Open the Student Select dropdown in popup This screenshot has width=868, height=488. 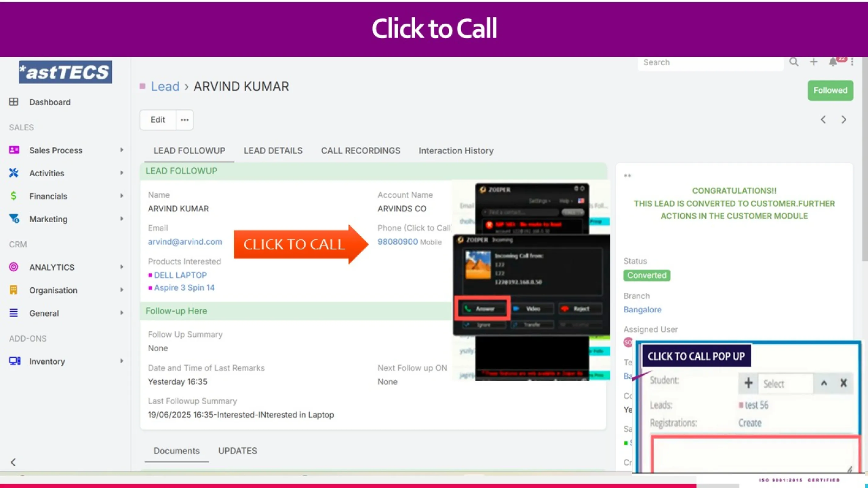(786, 383)
